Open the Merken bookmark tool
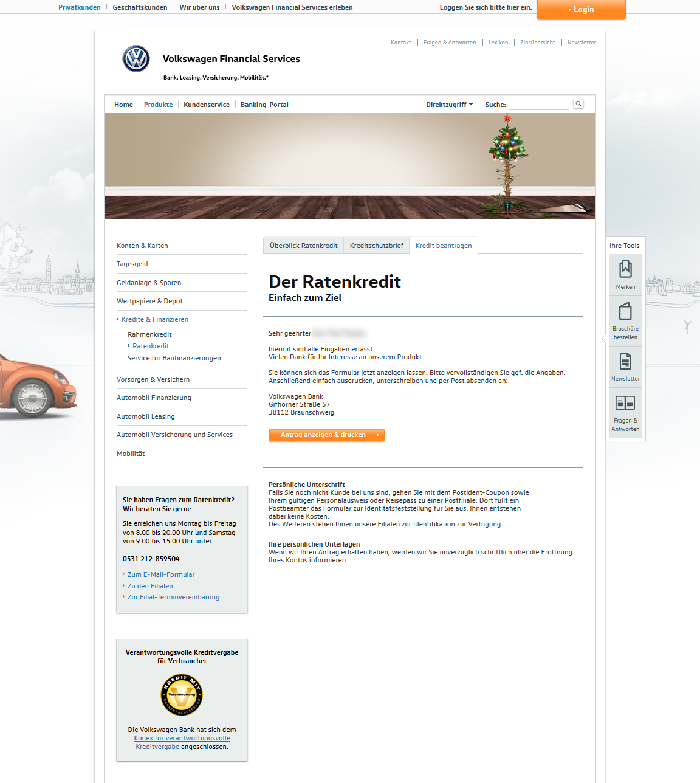 point(625,275)
